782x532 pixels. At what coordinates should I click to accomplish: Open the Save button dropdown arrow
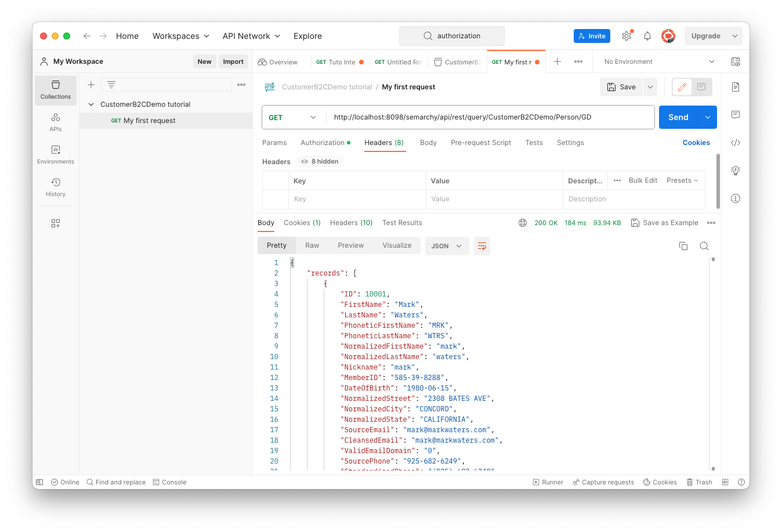click(x=650, y=87)
